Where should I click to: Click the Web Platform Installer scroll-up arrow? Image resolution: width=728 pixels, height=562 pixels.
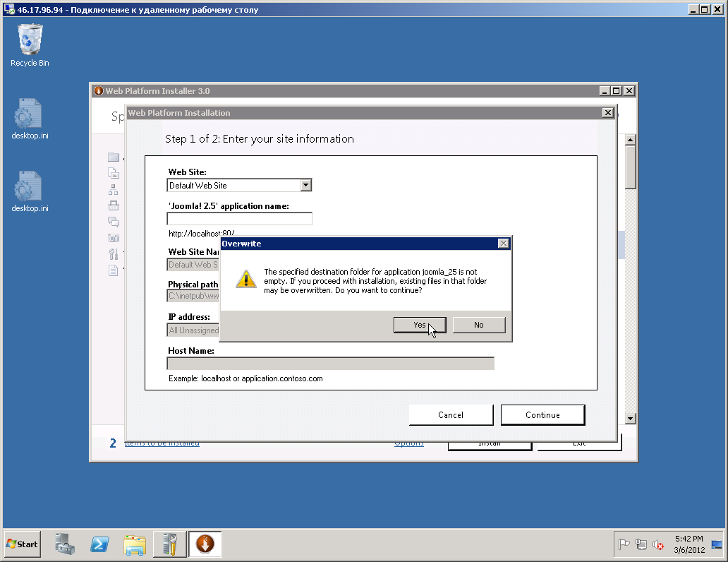[630, 140]
